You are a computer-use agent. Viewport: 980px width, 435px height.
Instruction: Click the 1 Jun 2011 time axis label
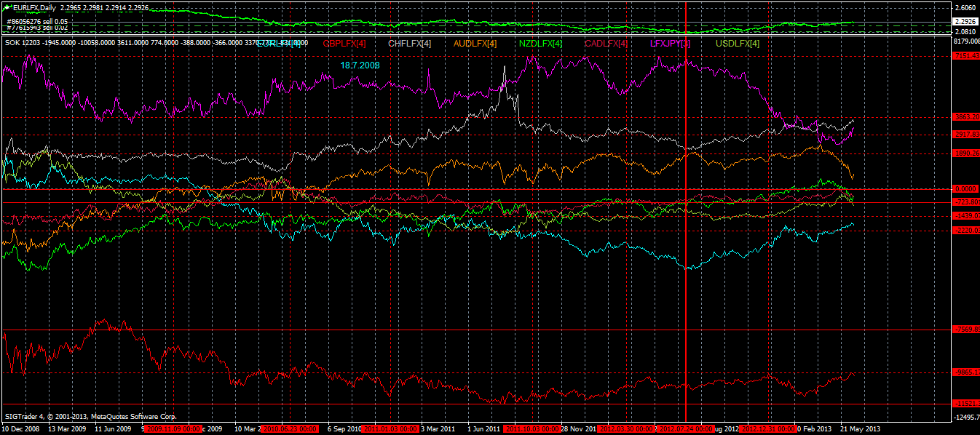click(485, 429)
